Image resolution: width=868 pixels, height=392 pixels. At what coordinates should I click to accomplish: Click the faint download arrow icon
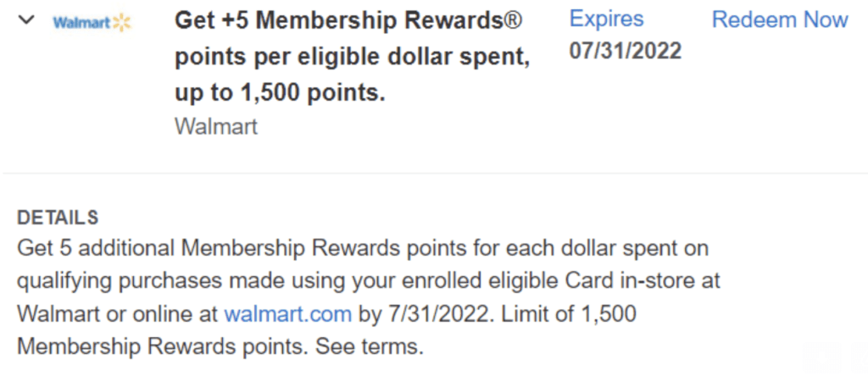[x=822, y=358]
